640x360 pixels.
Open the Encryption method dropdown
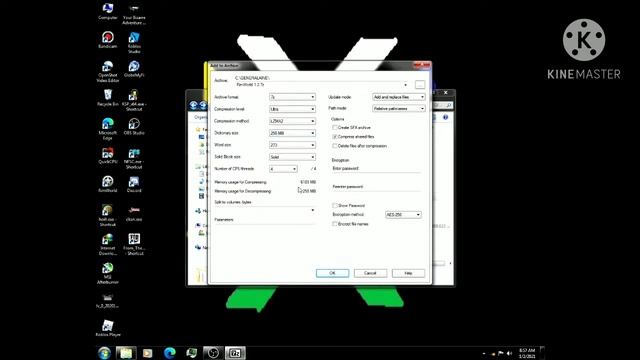pyautogui.click(x=403, y=215)
